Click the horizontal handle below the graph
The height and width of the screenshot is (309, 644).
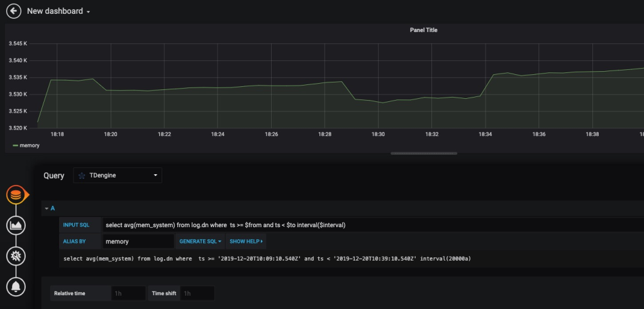pos(414,153)
